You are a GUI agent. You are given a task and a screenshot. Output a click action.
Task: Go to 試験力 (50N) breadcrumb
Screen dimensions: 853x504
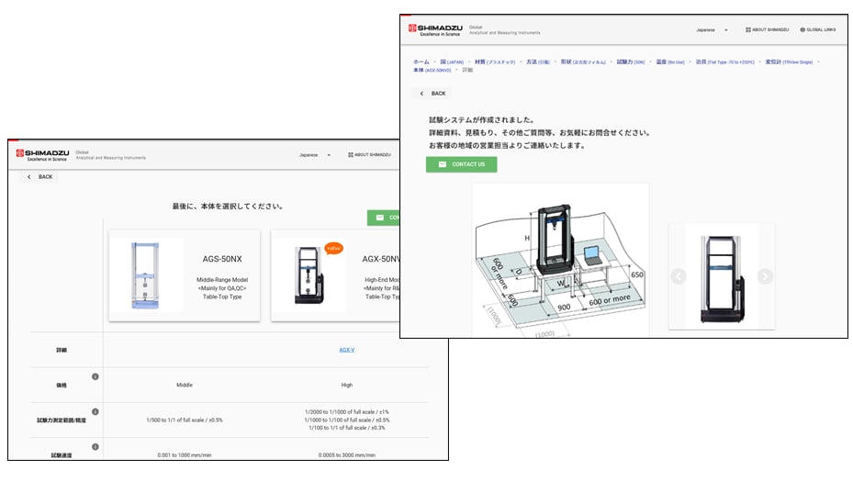click(x=631, y=62)
